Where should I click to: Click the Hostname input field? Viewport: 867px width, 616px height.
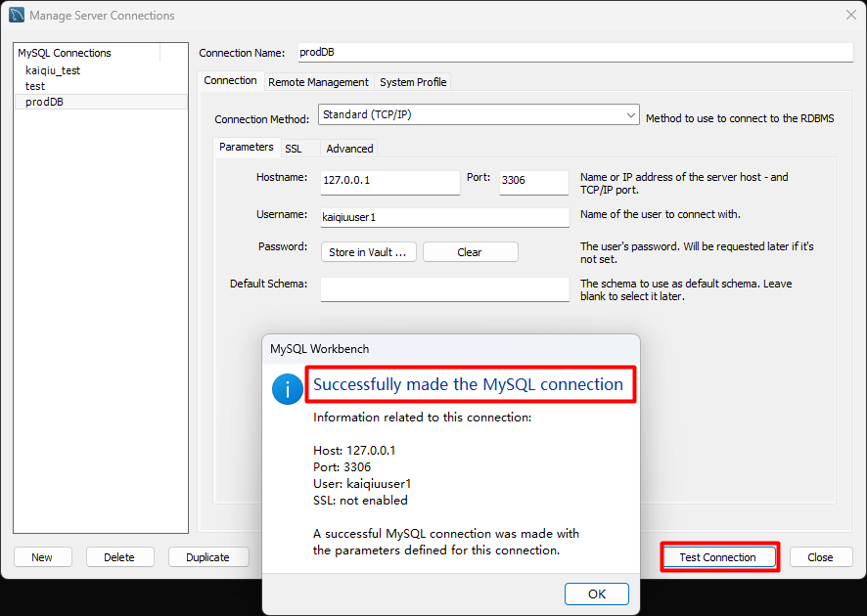coord(389,182)
